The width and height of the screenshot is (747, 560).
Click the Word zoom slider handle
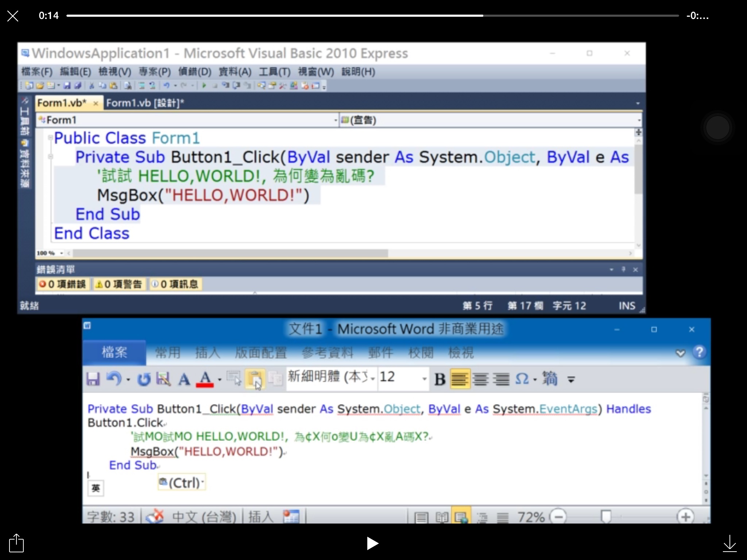click(606, 517)
